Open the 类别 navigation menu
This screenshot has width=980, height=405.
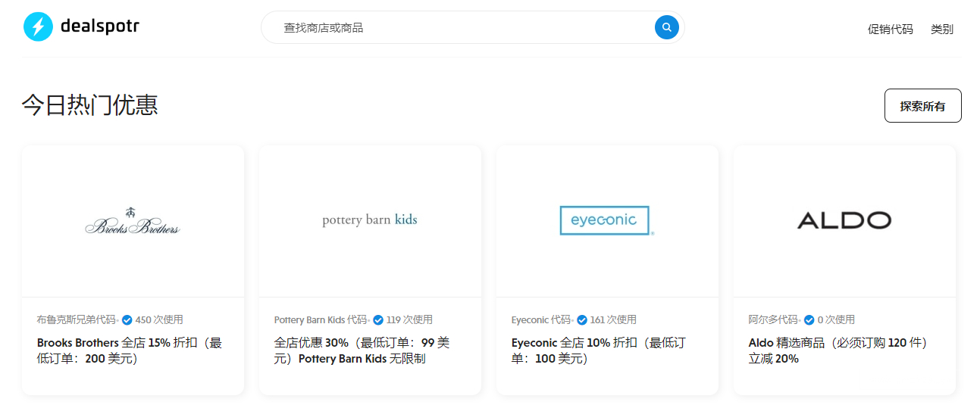coord(941,30)
